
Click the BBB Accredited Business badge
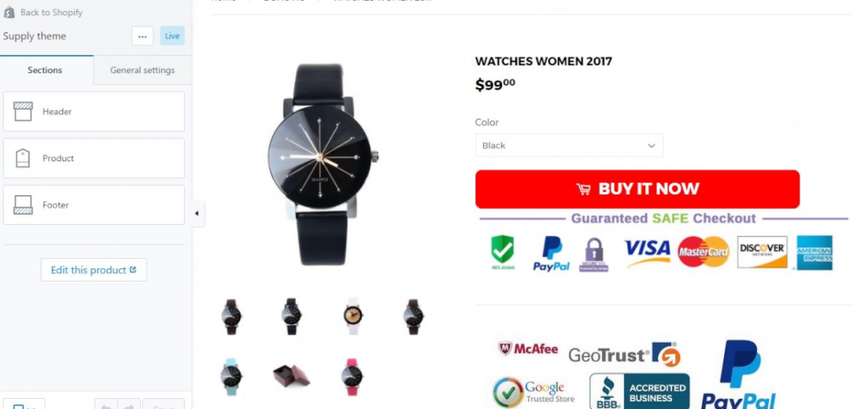(x=639, y=391)
